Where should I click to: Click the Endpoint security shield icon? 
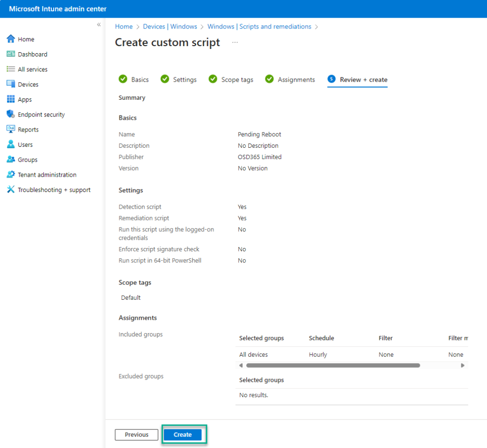(x=10, y=114)
